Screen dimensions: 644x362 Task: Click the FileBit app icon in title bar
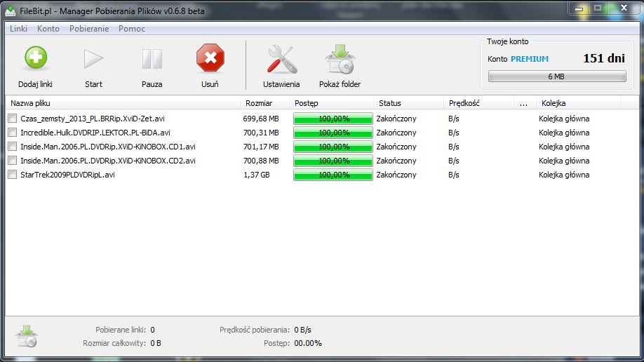point(11,11)
